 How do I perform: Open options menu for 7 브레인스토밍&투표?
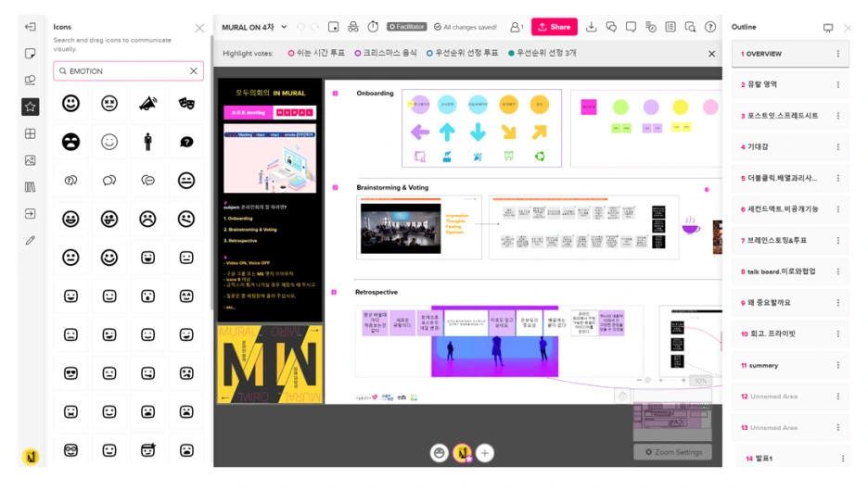(x=838, y=241)
